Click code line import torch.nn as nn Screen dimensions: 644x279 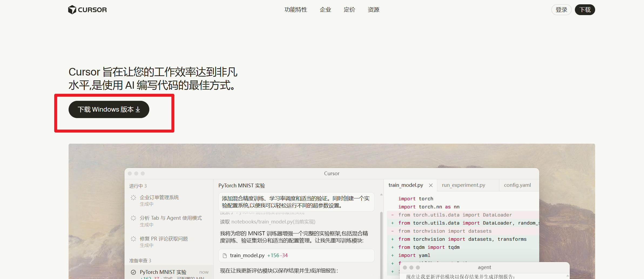click(x=429, y=207)
